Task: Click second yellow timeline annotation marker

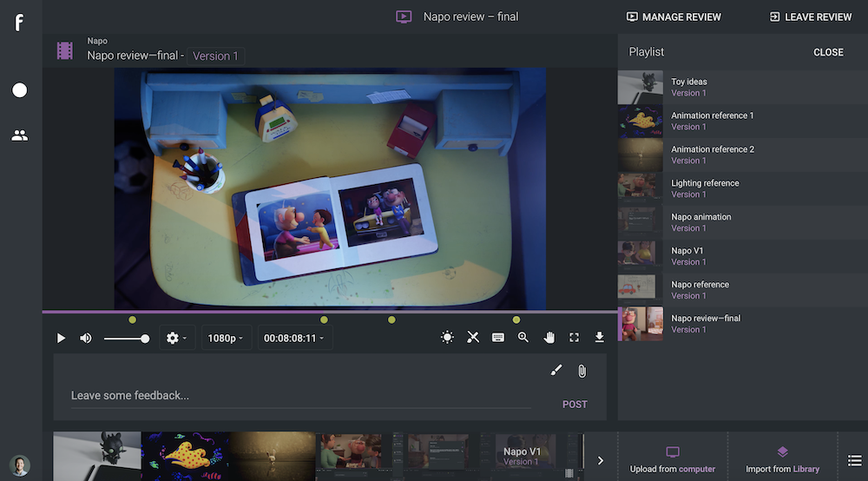Action: point(325,320)
